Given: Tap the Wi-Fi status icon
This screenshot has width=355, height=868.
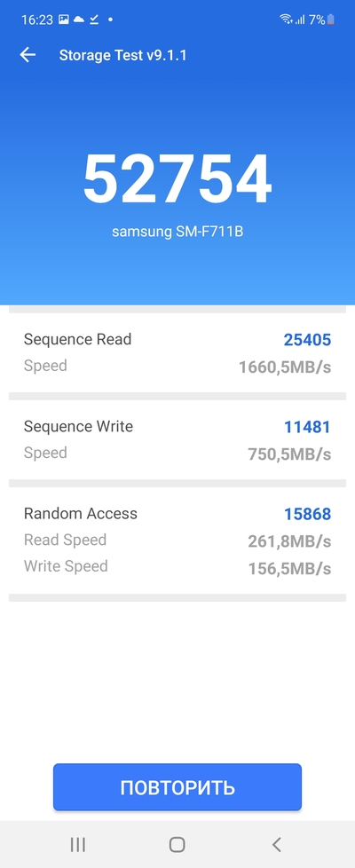Looking at the screenshot, I should coord(286,20).
